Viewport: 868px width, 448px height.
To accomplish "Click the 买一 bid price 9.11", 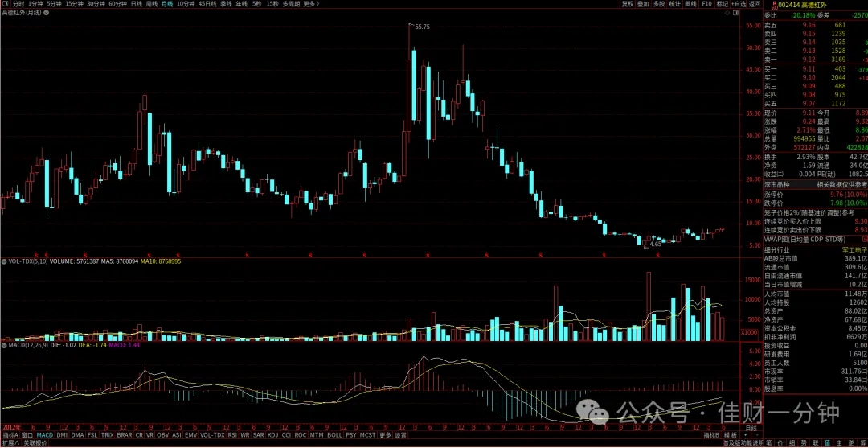I will [x=809, y=68].
